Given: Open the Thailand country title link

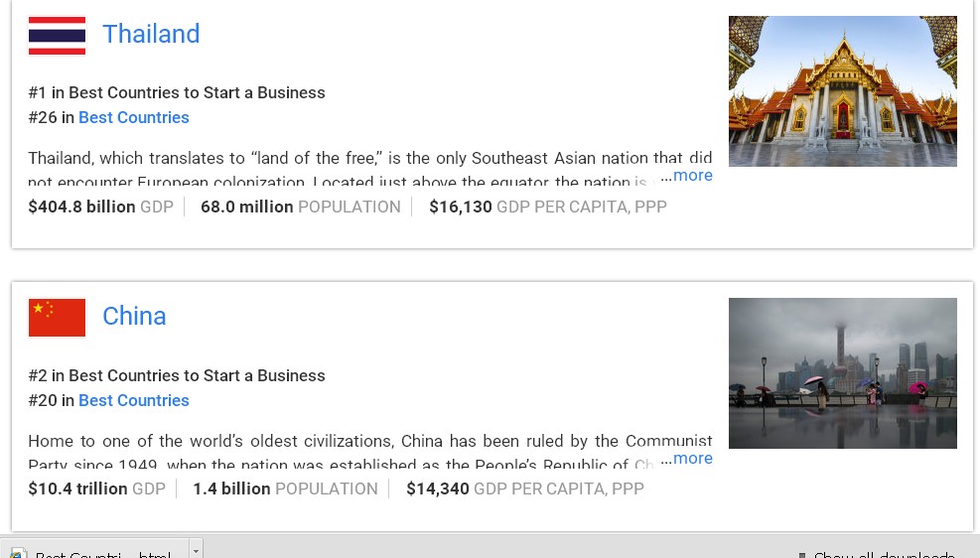Looking at the screenshot, I should (151, 34).
